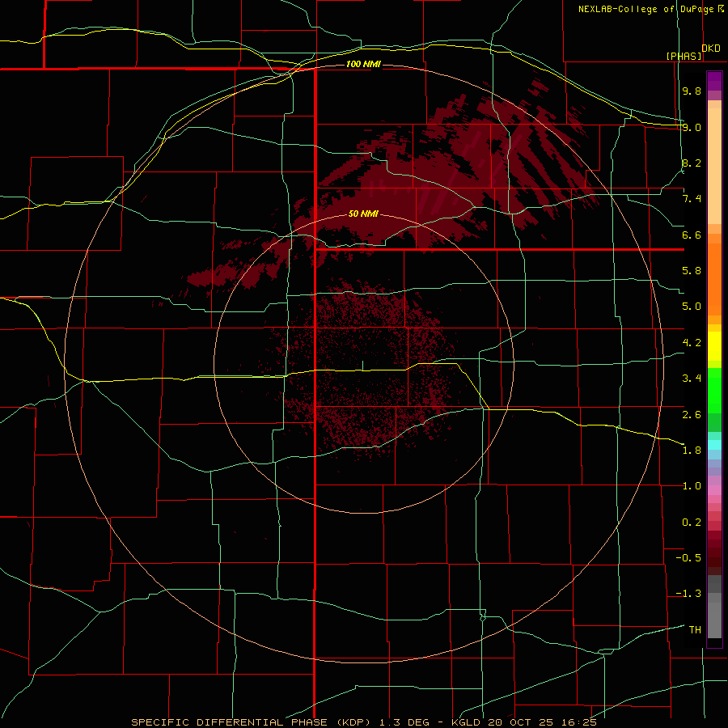Click the 3.4 color scale value
This screenshot has width=728, height=728.
point(692,379)
